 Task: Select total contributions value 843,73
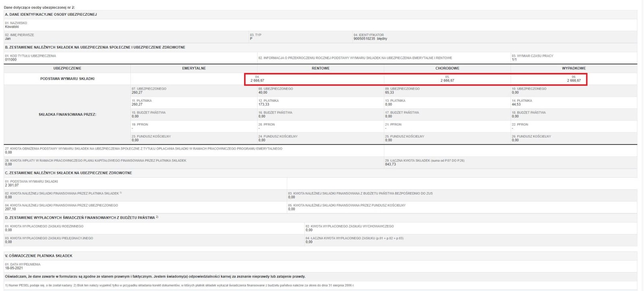pyautogui.click(x=390, y=164)
